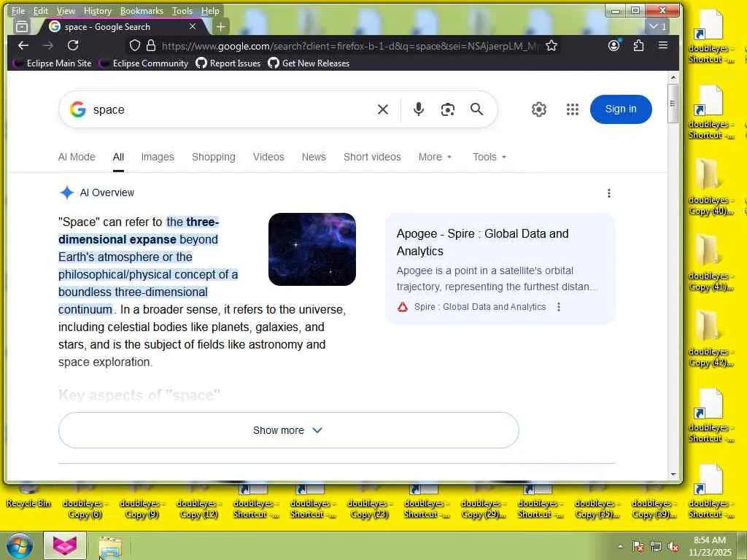Go back using the browser back arrow
Viewport: 747px width, 560px height.
coord(23,46)
